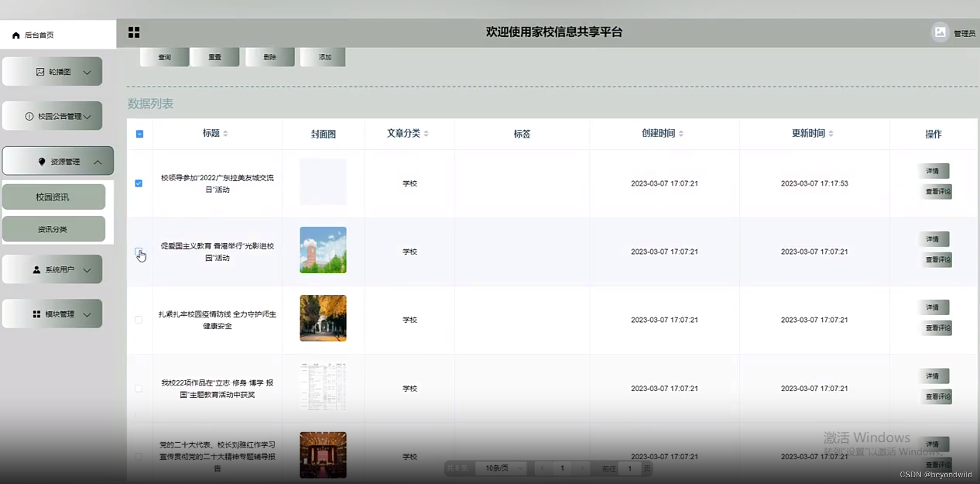Click the 模块管理 grid icon
Screen dimensions: 980x484
37,314
